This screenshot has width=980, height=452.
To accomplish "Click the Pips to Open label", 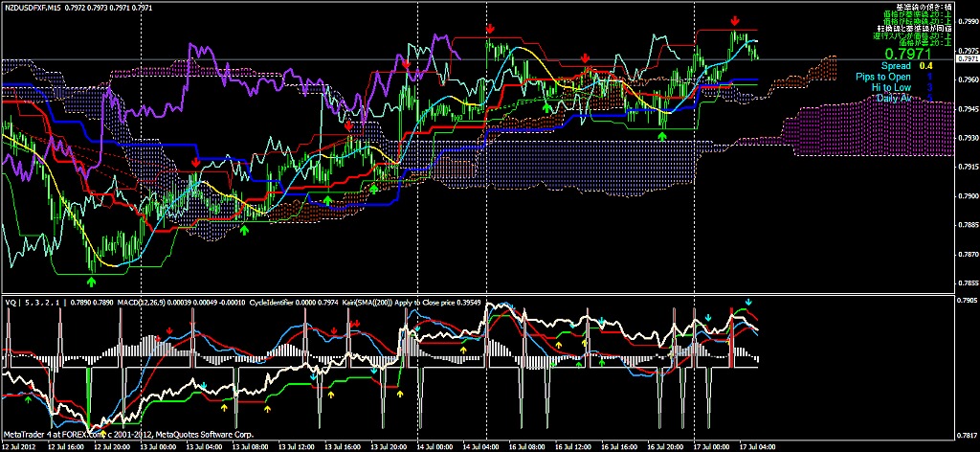I will pyautogui.click(x=883, y=77).
